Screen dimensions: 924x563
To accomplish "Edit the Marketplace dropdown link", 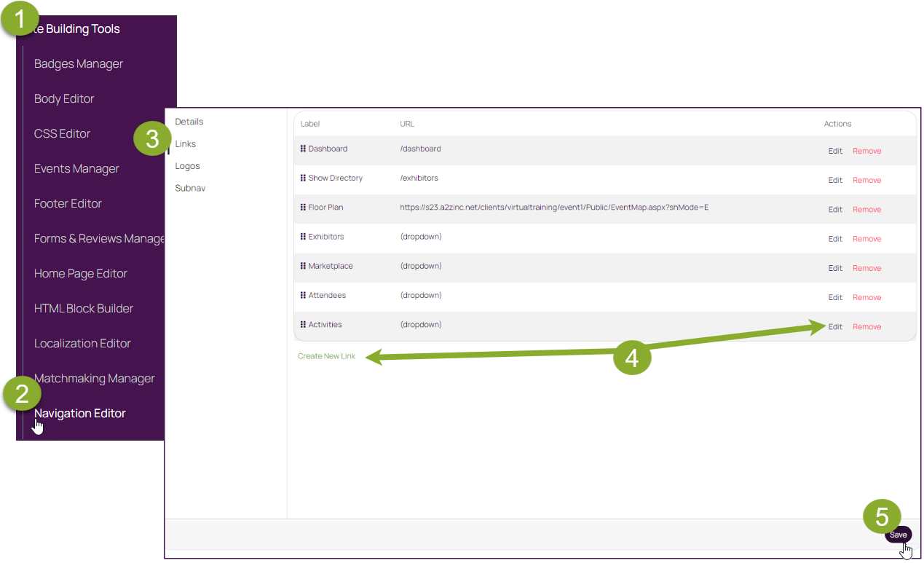I will [835, 268].
